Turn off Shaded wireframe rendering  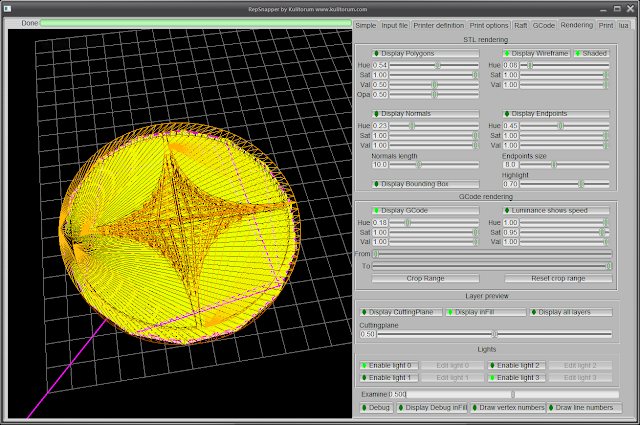[x=590, y=53]
